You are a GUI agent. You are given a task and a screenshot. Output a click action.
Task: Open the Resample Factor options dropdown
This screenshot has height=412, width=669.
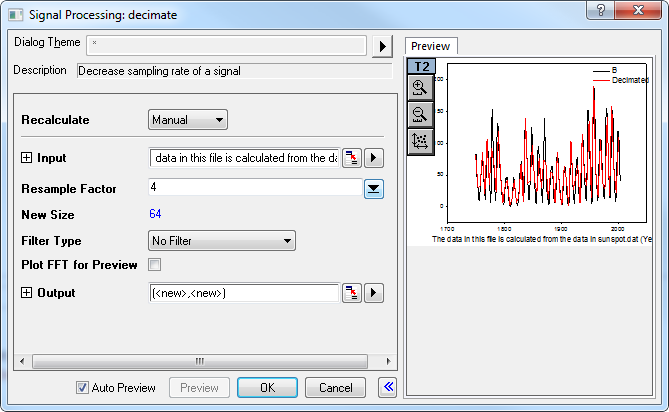click(x=374, y=189)
